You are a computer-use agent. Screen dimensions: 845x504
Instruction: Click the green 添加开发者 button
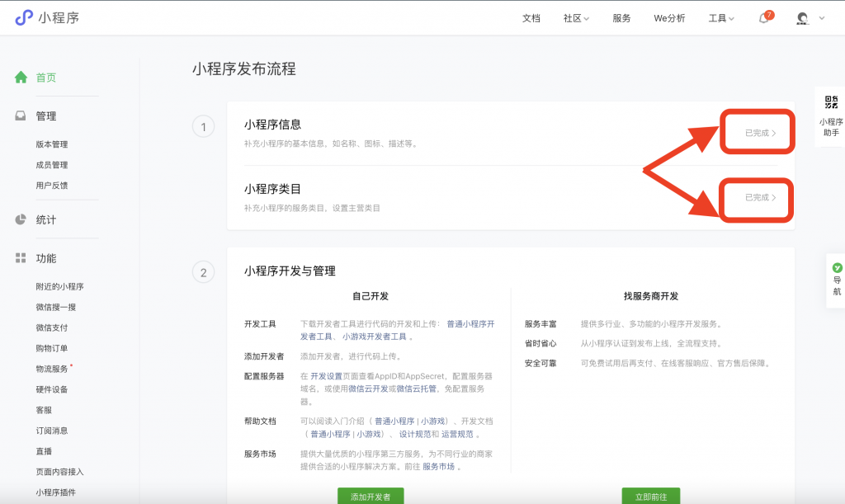coord(369,497)
